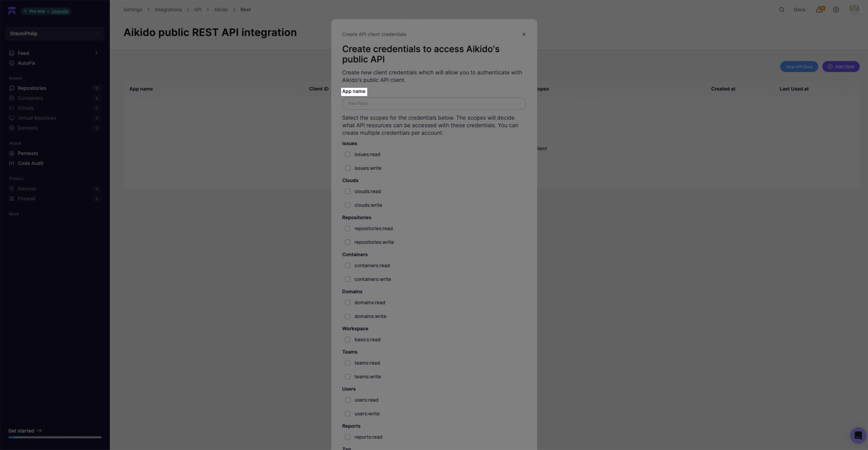Enable the basics:read workspace scope
This screenshot has width=868, height=450.
pos(348,340)
